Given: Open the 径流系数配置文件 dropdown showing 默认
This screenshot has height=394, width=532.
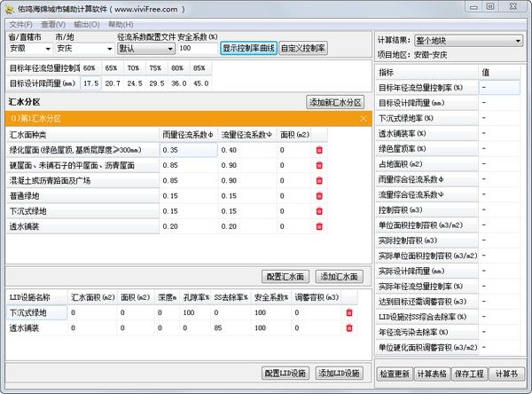Looking at the screenshot, I should click(146, 49).
